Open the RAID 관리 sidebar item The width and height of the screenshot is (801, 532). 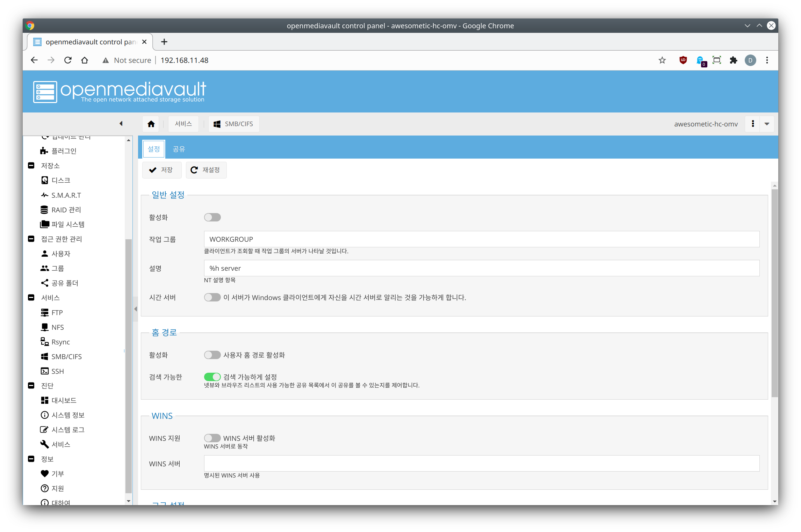[x=66, y=210]
